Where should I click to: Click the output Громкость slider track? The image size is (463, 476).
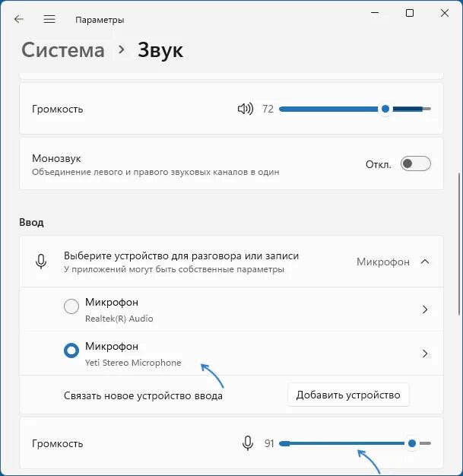pos(354,109)
